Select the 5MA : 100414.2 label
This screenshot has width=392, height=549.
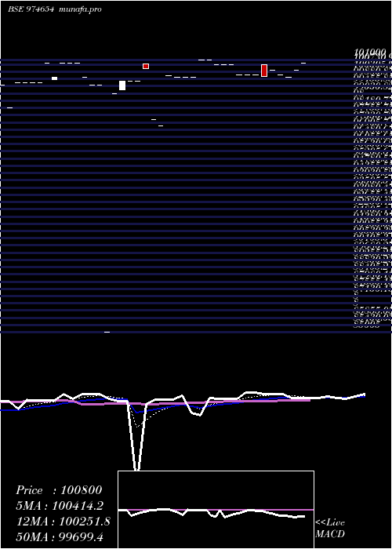point(60,506)
